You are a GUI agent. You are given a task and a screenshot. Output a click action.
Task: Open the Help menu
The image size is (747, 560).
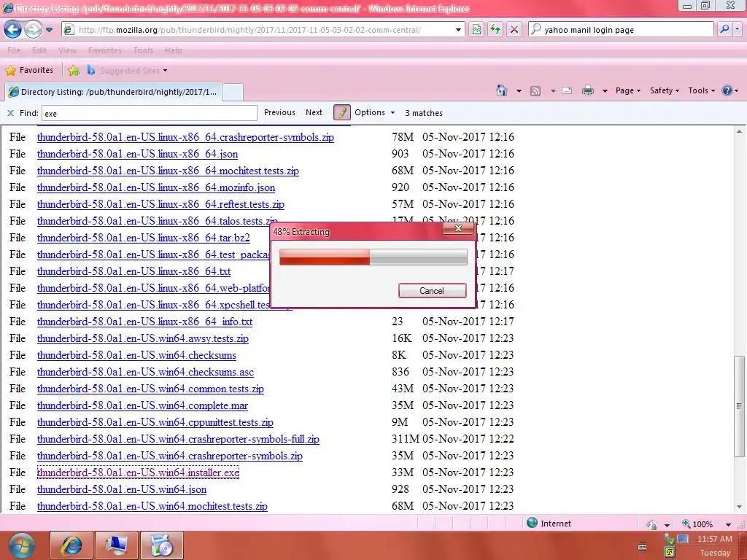coord(173,50)
